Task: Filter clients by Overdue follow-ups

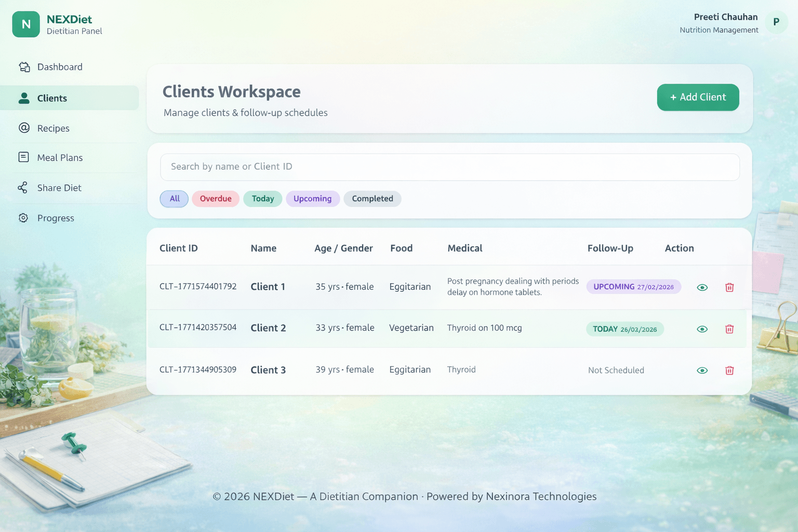Action: pyautogui.click(x=216, y=199)
